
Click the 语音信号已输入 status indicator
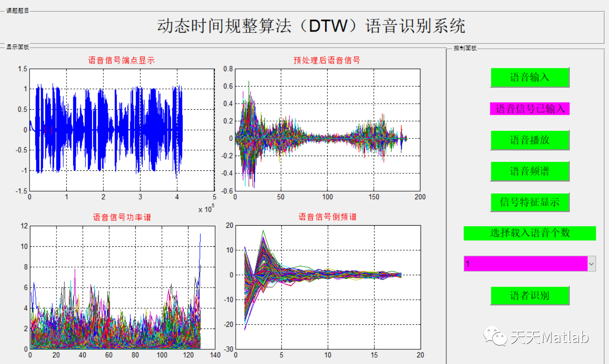530,109
